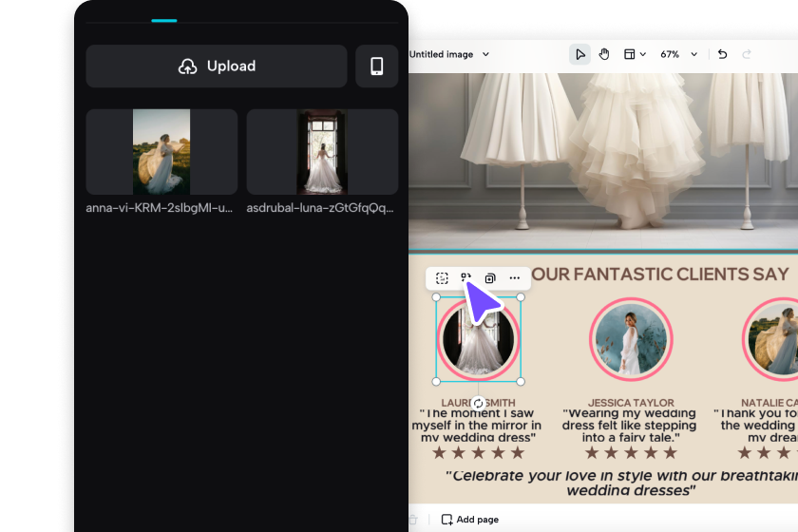Click the anna-vi-KRM file name label
The width and height of the screenshot is (798, 532).
[160, 208]
